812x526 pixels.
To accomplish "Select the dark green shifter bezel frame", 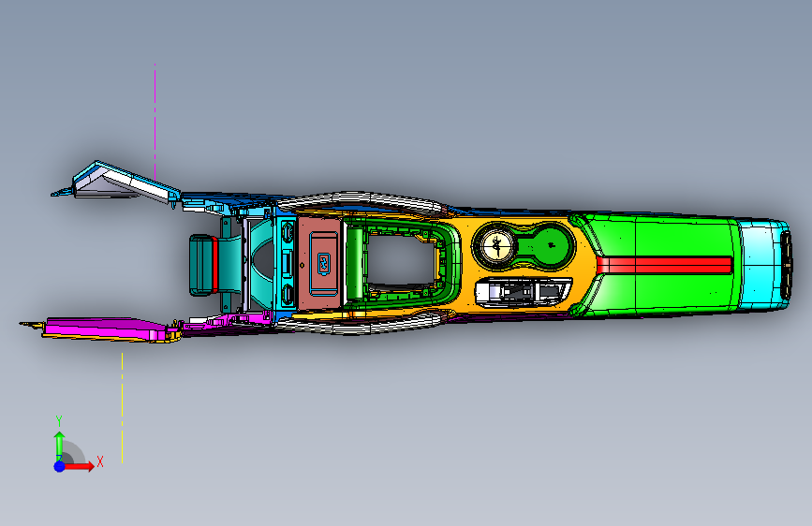I will (403, 264).
